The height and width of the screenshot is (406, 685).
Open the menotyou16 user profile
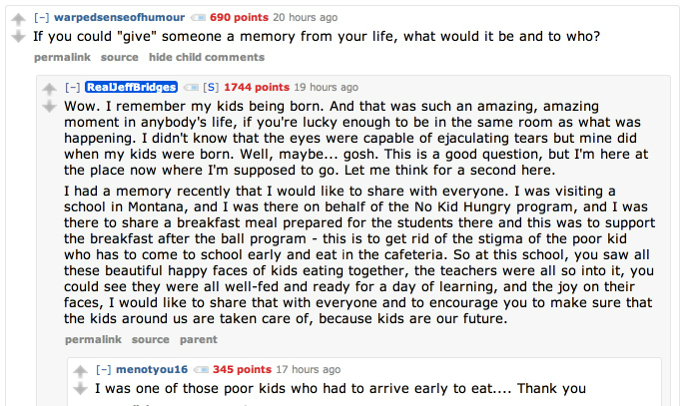tap(152, 370)
